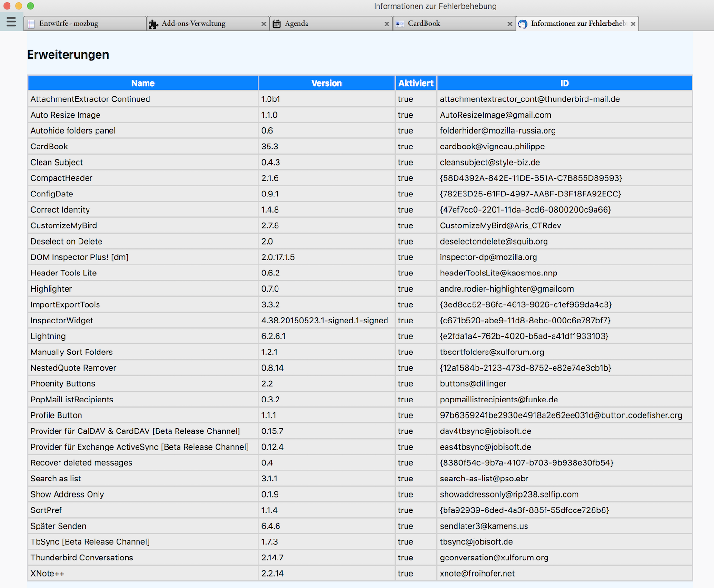
Task: Select the ID gconversation@xulforum.org
Action: click(x=565, y=558)
